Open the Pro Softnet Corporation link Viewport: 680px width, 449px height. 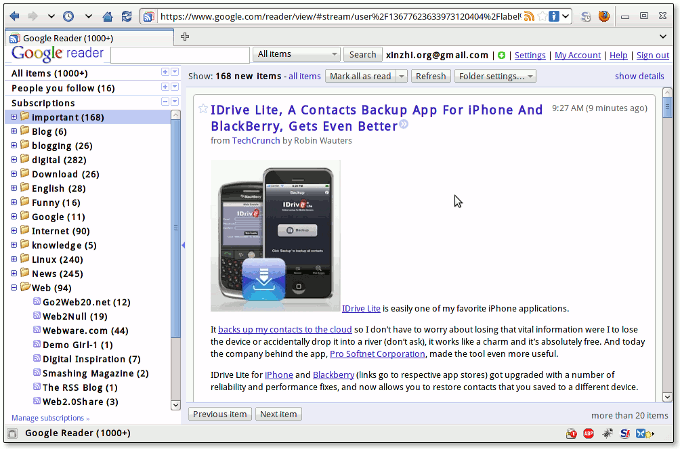pyautogui.click(x=377, y=354)
